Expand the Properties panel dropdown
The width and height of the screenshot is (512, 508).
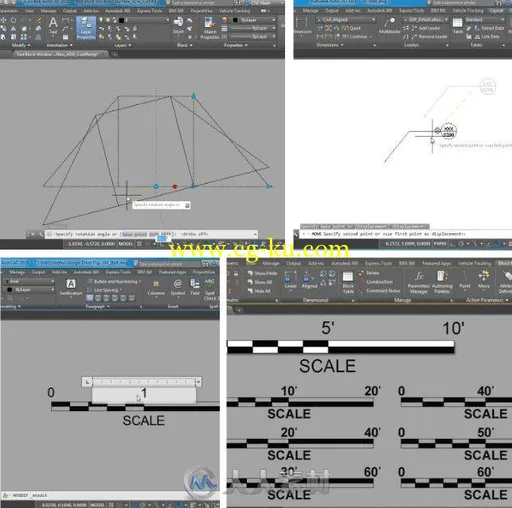[235, 45]
